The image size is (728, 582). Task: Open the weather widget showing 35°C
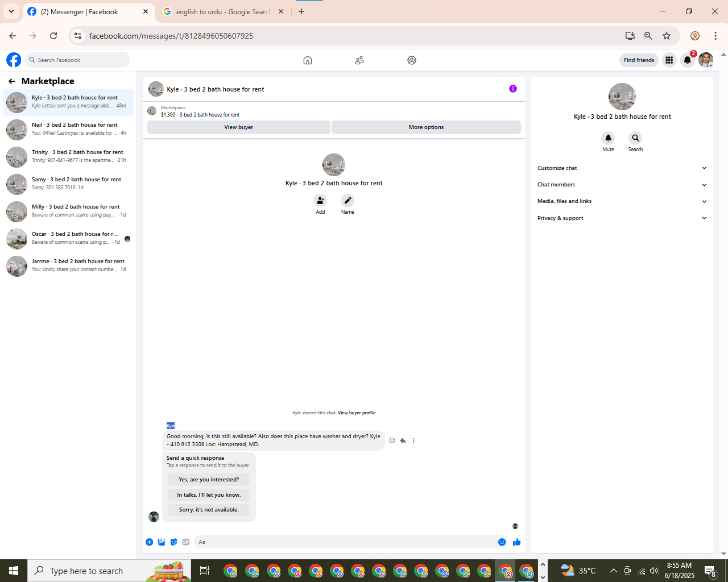(x=578, y=571)
